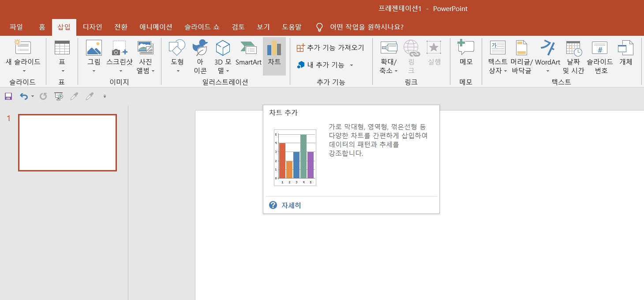Switch to the 디자인 (Design) tab

coord(92,27)
